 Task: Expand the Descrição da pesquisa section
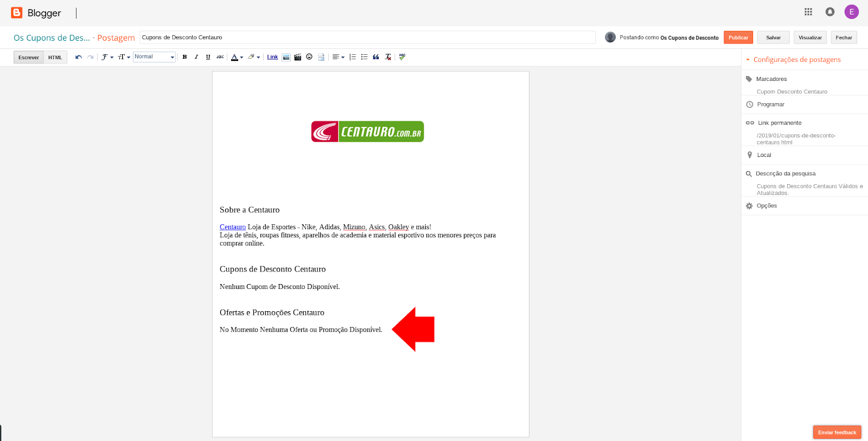[x=785, y=174]
